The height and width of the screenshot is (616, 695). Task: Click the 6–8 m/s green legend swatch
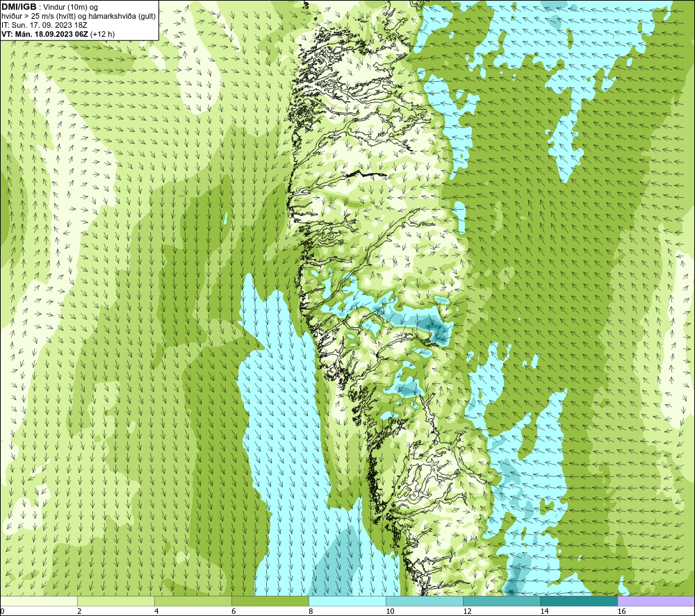point(270,601)
